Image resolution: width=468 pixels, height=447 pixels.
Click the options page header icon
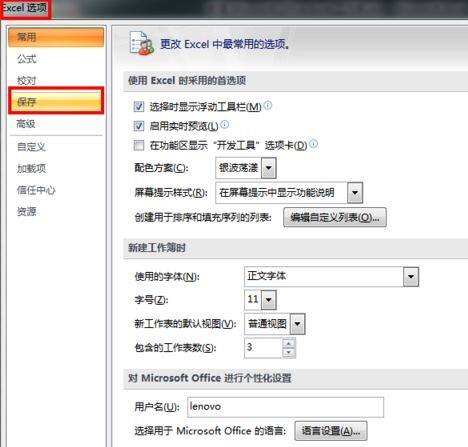[142, 43]
